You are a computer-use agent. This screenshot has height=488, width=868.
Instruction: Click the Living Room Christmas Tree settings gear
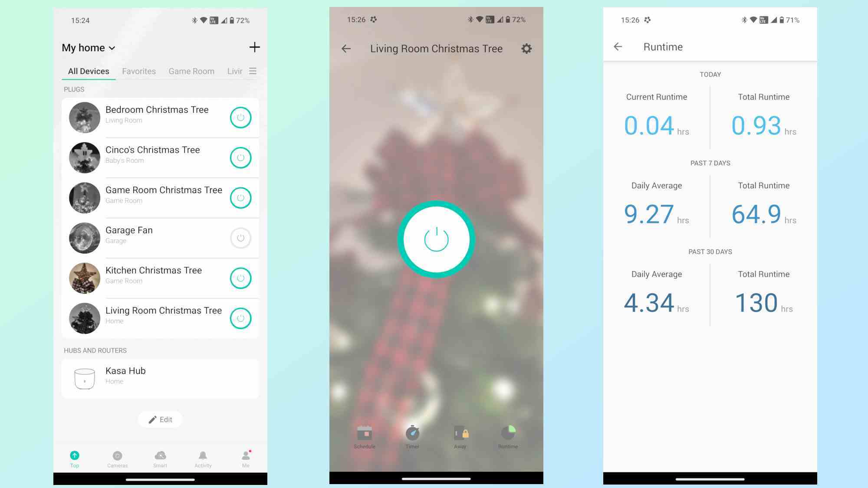point(526,48)
